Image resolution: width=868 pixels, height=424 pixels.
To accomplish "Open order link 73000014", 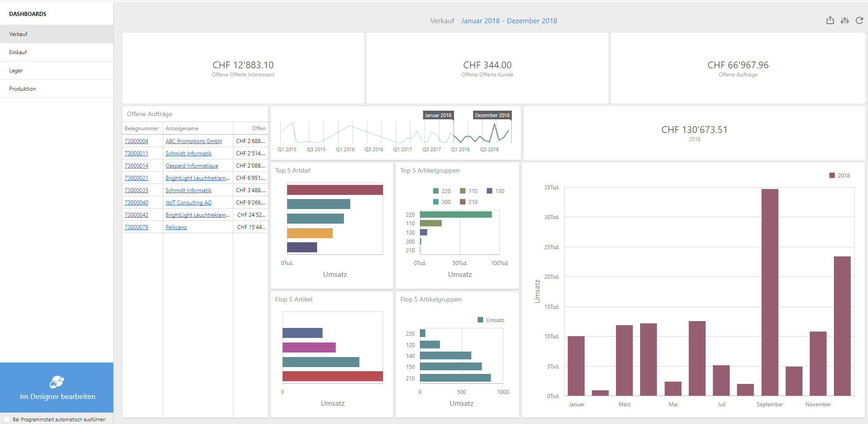I will [136, 166].
